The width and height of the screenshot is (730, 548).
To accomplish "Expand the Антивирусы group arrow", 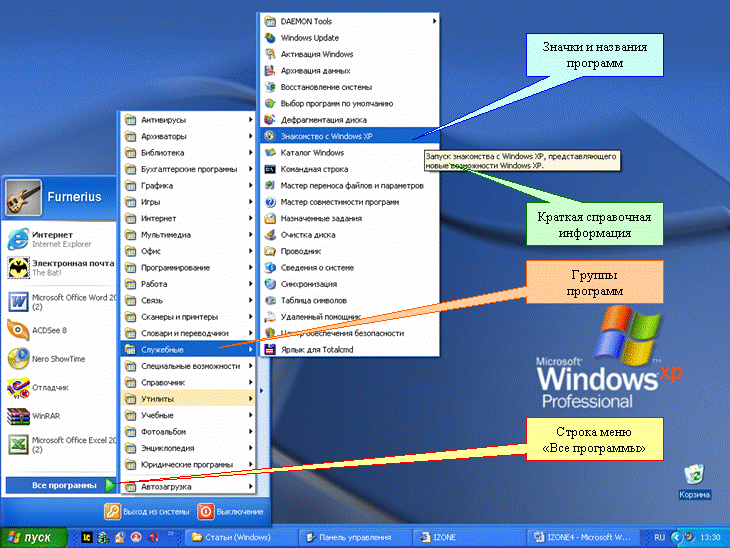I will pos(250,120).
